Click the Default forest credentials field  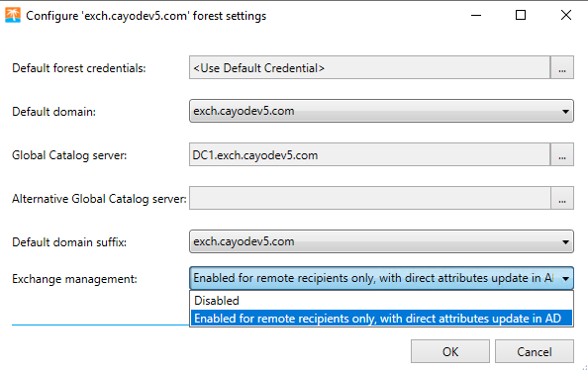click(369, 67)
